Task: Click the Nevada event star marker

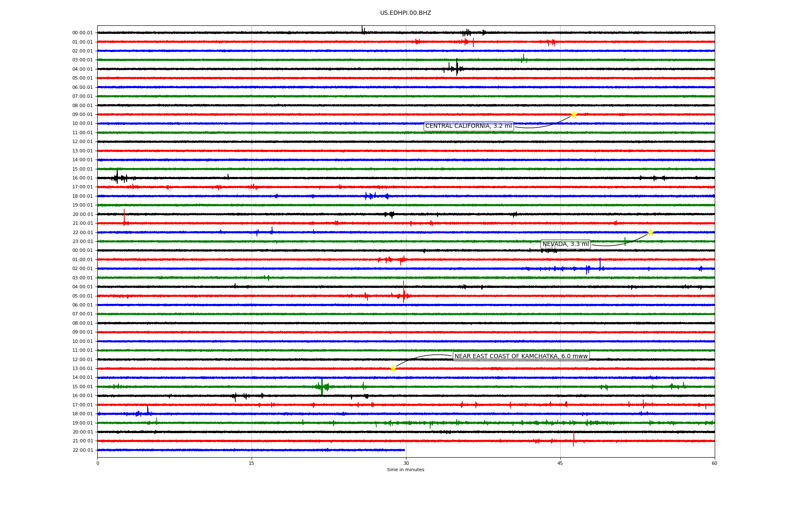Action: pos(650,232)
